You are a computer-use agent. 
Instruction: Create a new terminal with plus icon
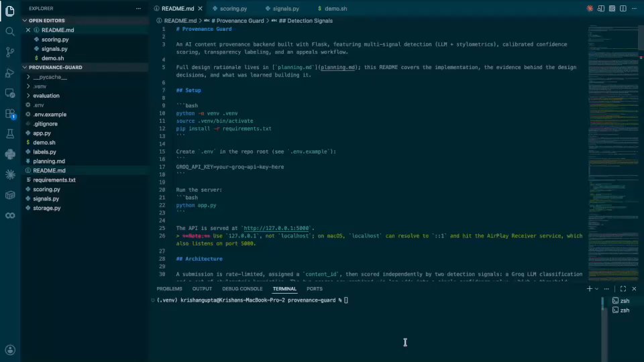coord(590,289)
